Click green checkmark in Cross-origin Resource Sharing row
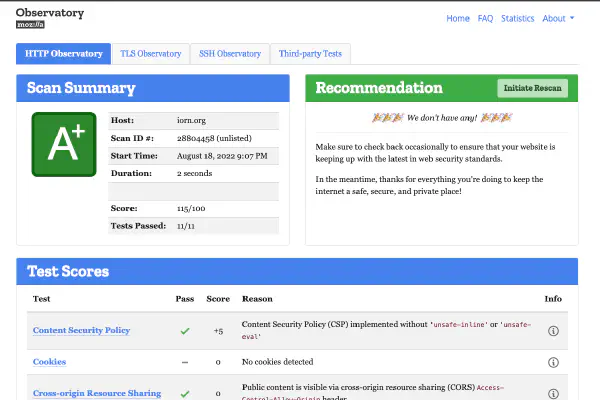Image resolution: width=600 pixels, height=400 pixels. pyautogui.click(x=185, y=393)
